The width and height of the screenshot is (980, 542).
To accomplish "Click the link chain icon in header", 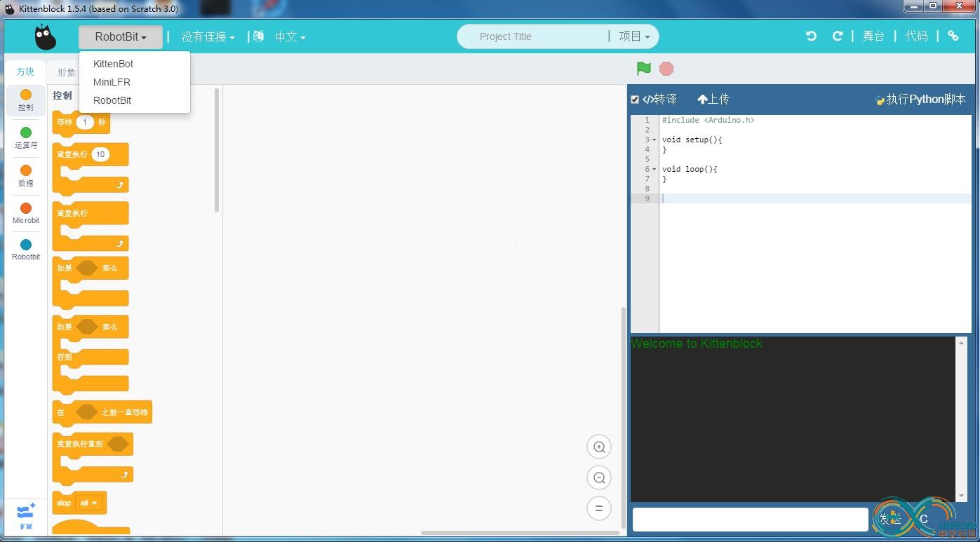I will [953, 36].
